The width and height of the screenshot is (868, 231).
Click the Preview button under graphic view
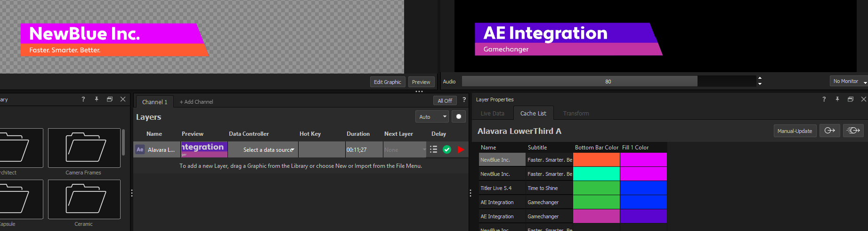tap(421, 82)
